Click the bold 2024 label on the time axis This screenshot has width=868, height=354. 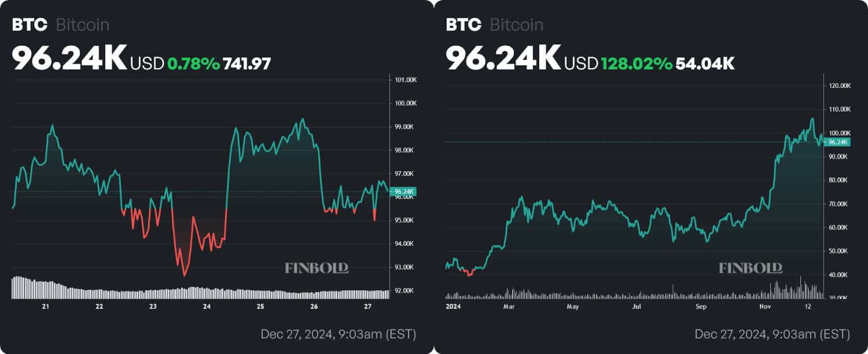coord(454,306)
